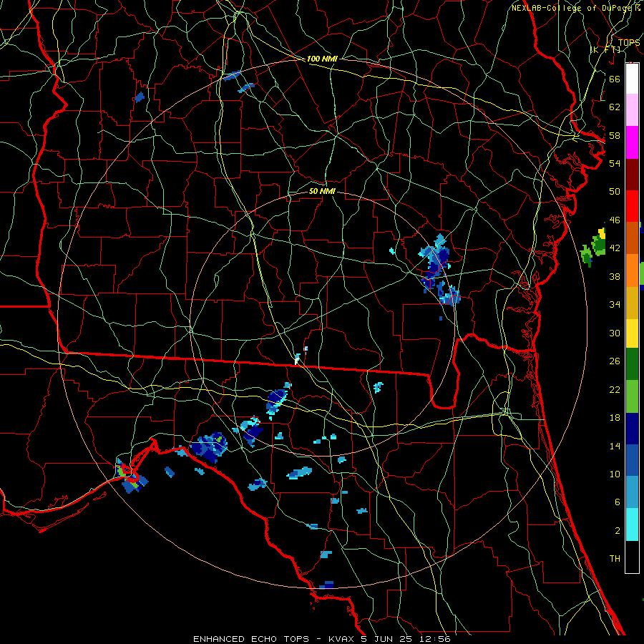Click the navy blue legend swatch
The image size is (644, 644).
[632, 429]
